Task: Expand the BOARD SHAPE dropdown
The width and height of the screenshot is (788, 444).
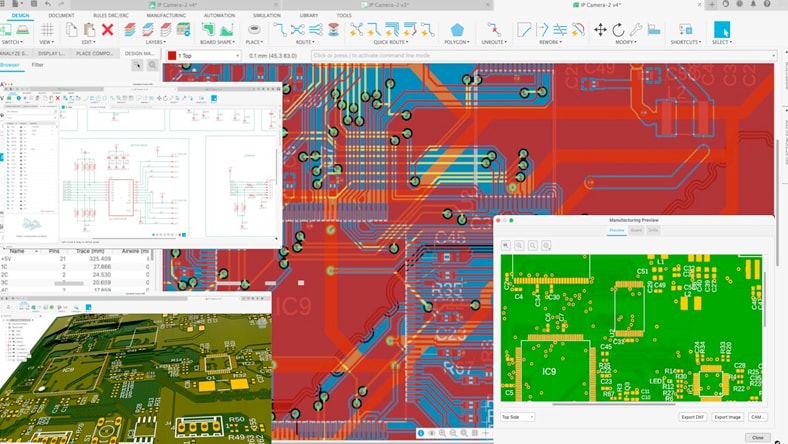Action: [218, 42]
